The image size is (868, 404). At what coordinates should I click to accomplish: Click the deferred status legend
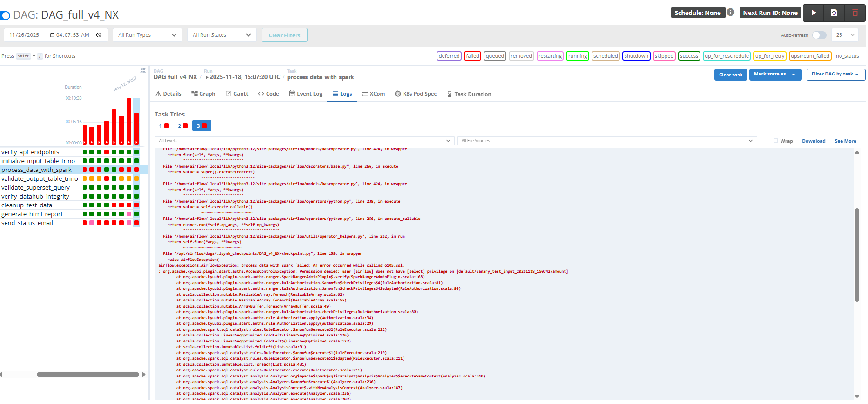[x=449, y=56]
